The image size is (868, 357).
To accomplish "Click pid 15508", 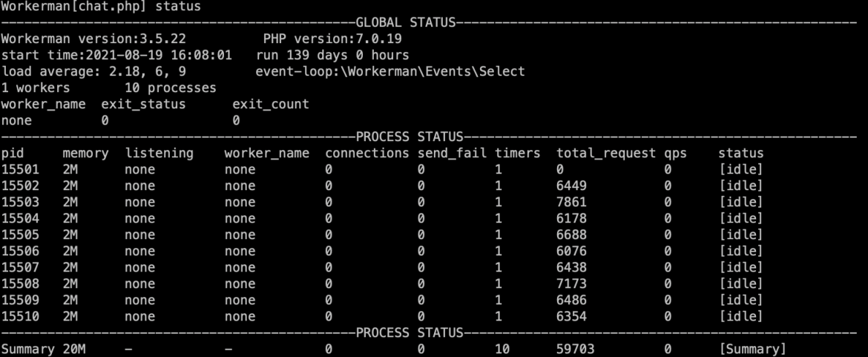I will [21, 284].
